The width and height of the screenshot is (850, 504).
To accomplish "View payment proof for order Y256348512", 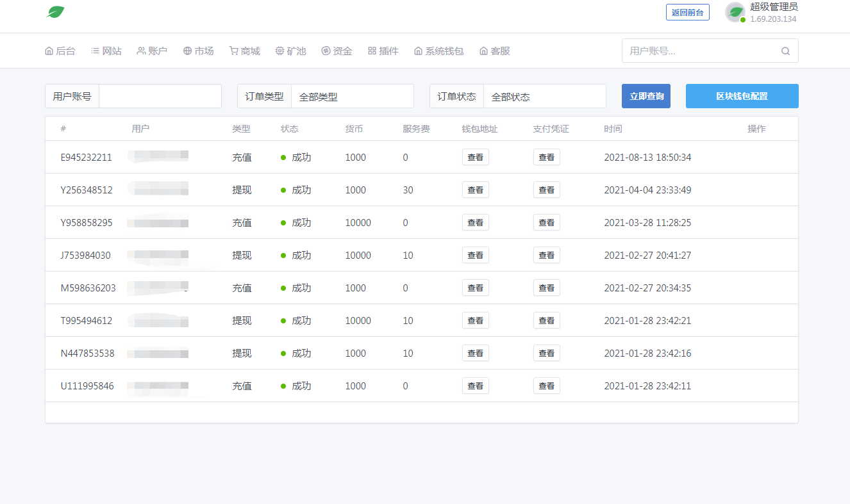I will [547, 190].
